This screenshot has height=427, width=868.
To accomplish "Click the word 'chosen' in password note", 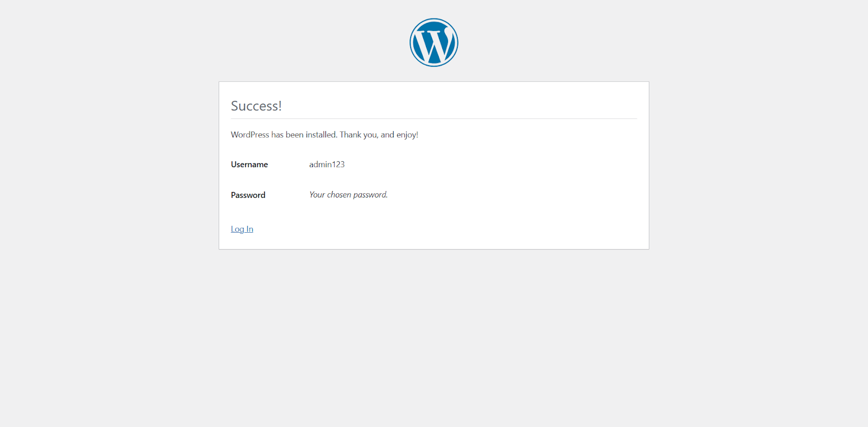I will [339, 195].
